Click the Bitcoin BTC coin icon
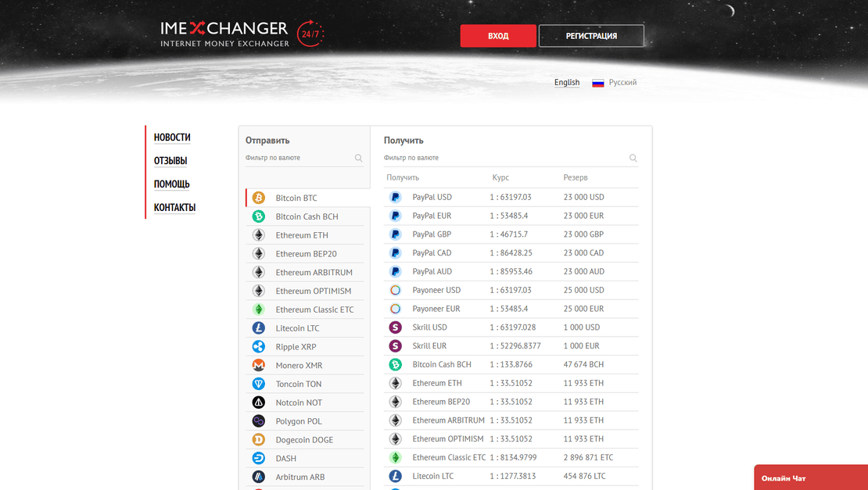 259,198
